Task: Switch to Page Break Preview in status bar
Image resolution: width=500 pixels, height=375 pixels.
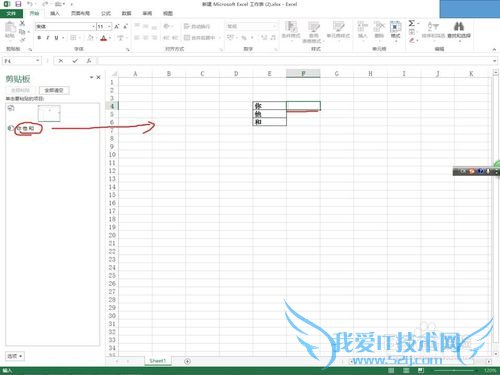Action: click(421, 370)
